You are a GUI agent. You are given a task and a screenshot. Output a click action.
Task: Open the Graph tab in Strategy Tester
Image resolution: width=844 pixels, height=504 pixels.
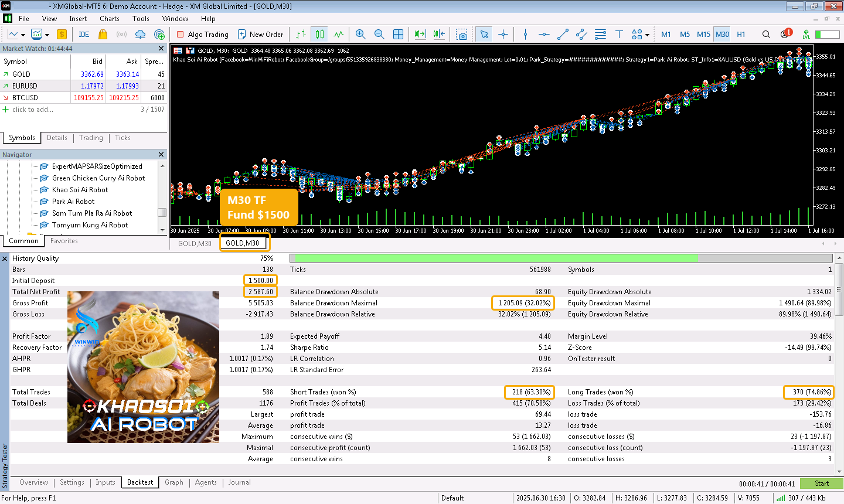[x=173, y=482]
